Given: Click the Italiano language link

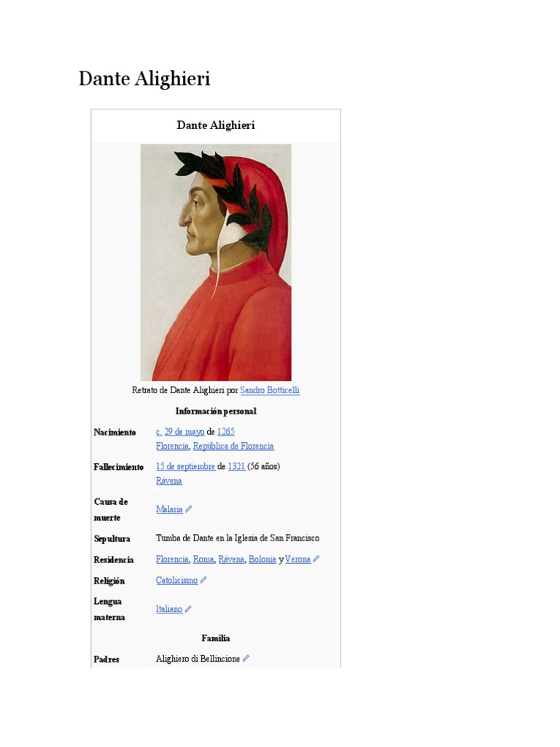Looking at the screenshot, I should click(x=169, y=609).
